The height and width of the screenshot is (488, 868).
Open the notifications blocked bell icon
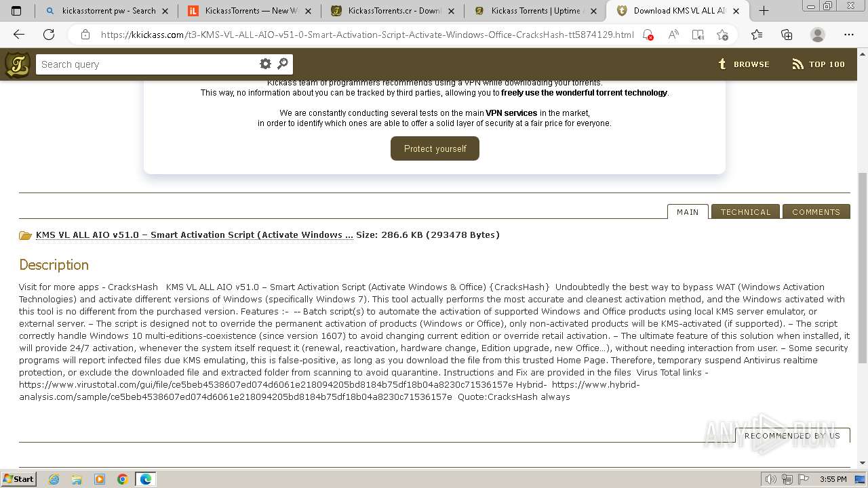click(x=648, y=35)
